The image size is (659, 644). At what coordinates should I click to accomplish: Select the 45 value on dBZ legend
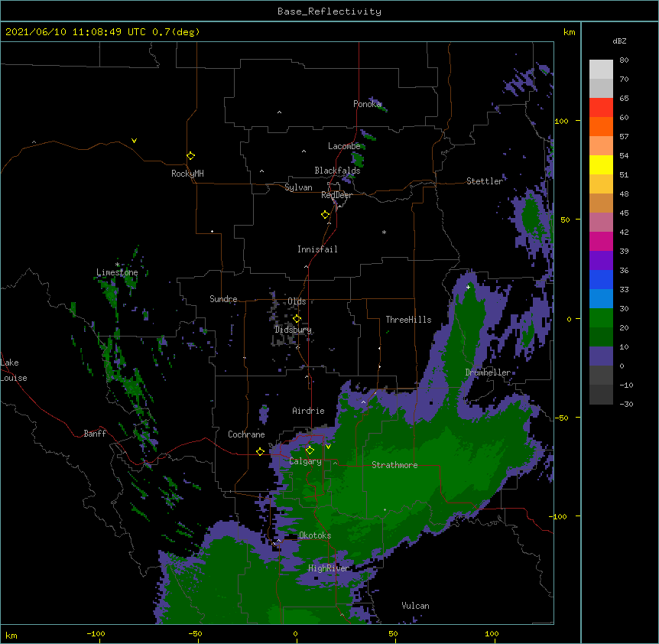coord(624,213)
